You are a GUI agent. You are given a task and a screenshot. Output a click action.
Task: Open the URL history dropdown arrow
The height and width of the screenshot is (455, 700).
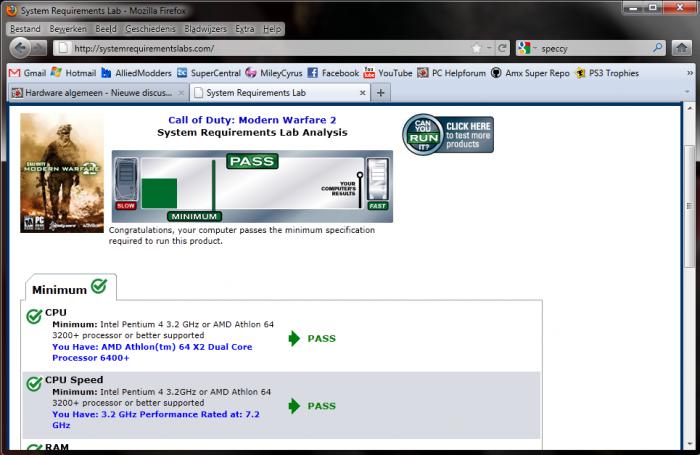[489, 48]
